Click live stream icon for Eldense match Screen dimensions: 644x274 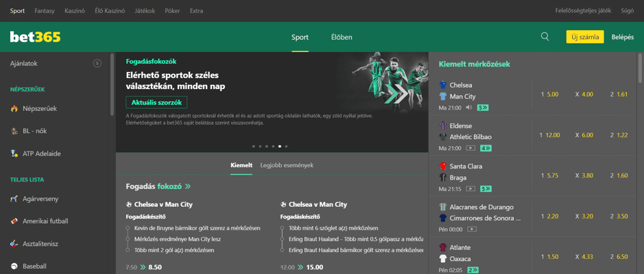[470, 148]
